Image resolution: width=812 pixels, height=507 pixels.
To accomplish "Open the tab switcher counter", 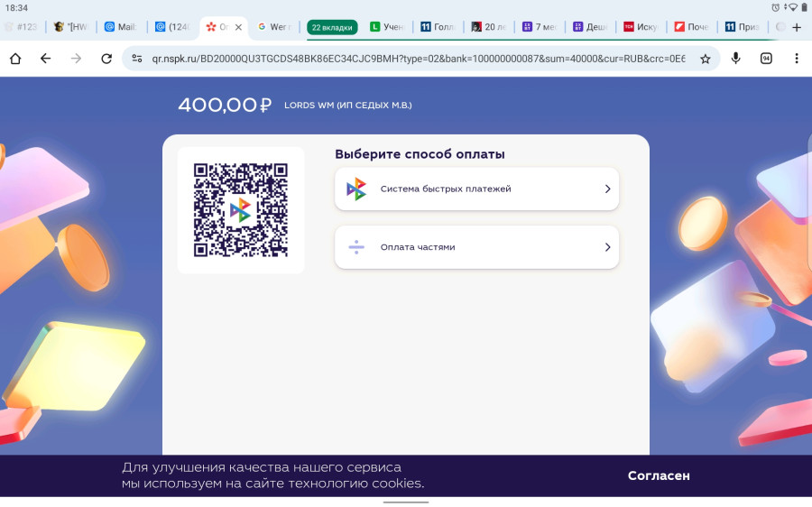I will point(766,59).
